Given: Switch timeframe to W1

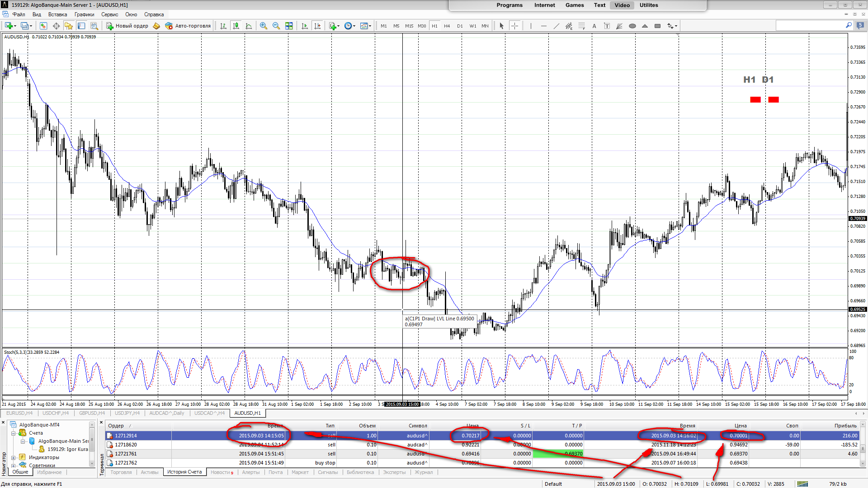Looking at the screenshot, I should click(x=473, y=26).
